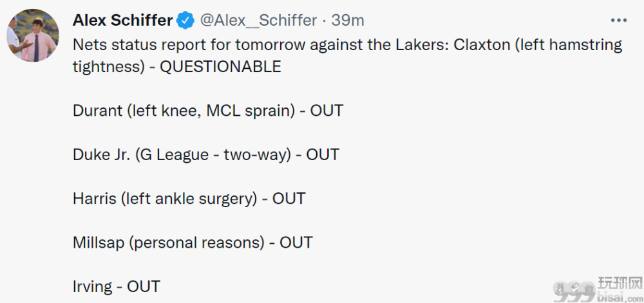
Task: Open Alex Schiffer's profile avatar photo
Action: [x=33, y=35]
